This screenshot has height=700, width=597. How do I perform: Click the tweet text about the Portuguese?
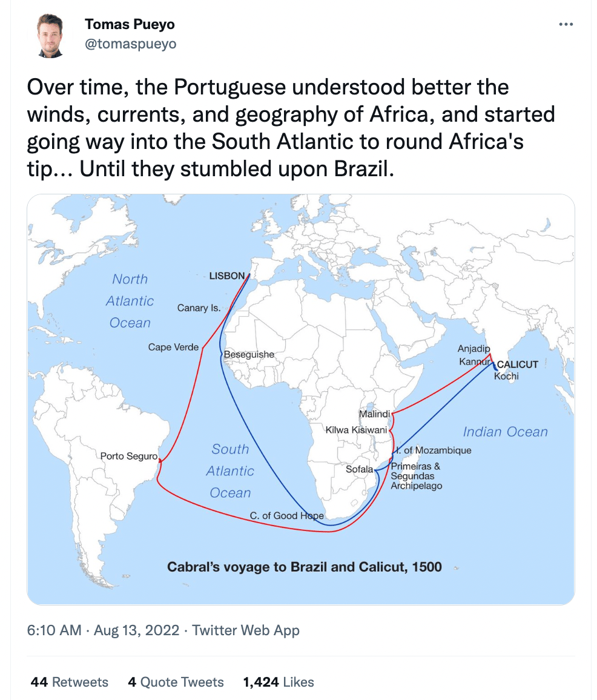(290, 128)
